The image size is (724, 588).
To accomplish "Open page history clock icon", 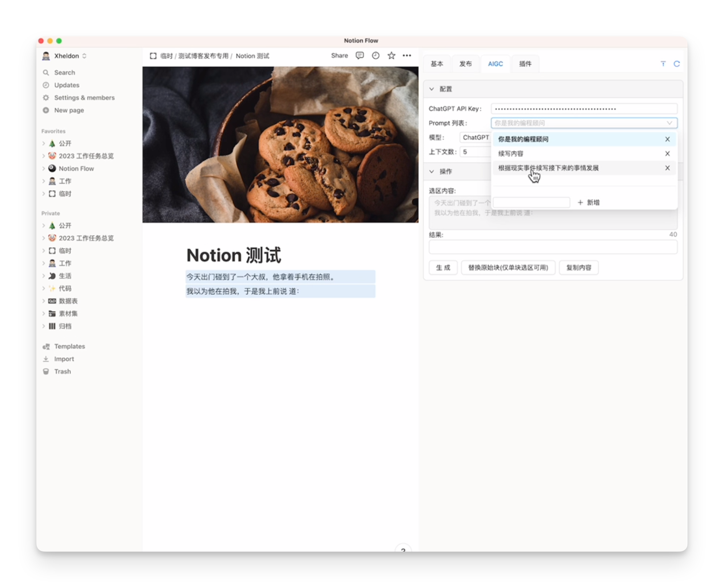I will [x=375, y=56].
